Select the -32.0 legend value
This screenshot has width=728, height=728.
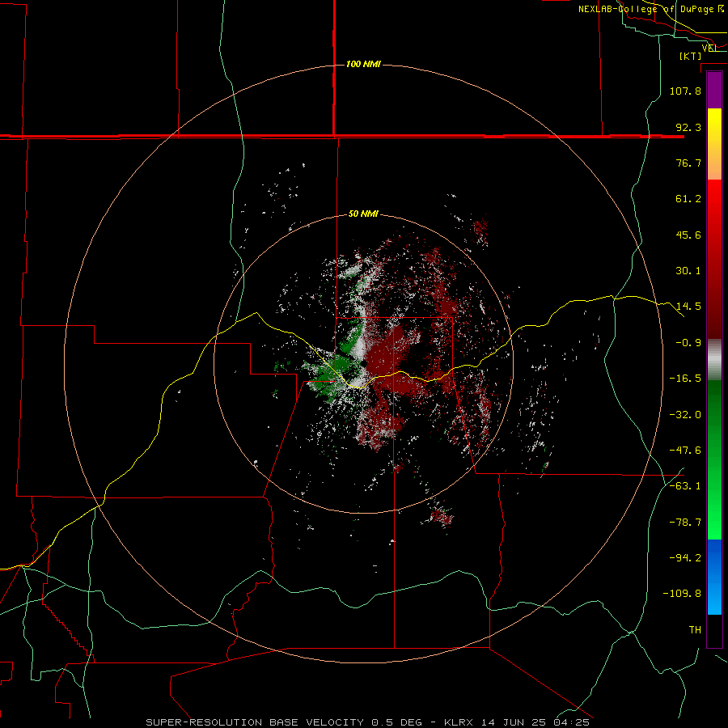(685, 415)
